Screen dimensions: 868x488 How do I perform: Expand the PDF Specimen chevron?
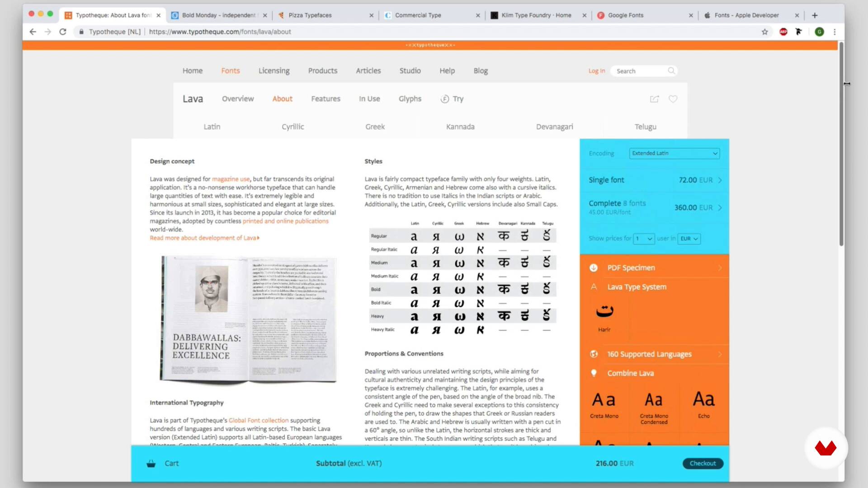[x=720, y=268]
